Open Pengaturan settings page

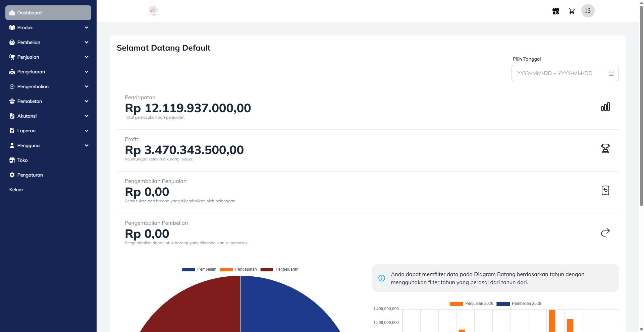30,175
